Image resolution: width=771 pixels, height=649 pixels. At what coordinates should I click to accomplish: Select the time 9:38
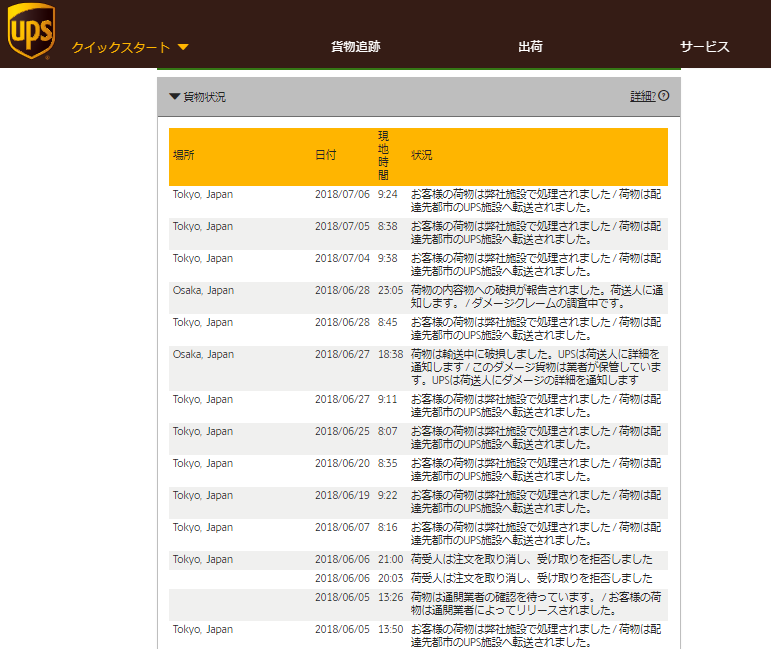pyautogui.click(x=387, y=258)
